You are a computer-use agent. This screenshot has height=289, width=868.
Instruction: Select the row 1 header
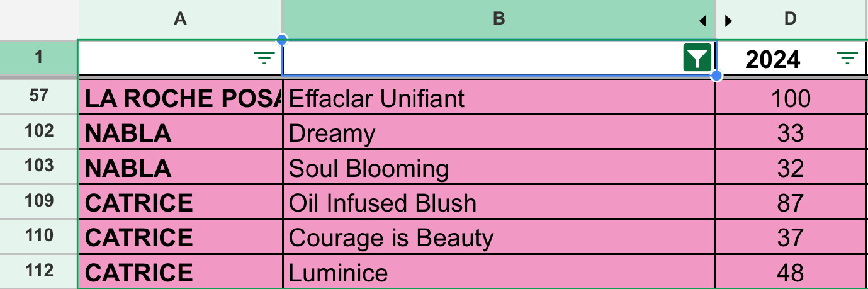[39, 58]
